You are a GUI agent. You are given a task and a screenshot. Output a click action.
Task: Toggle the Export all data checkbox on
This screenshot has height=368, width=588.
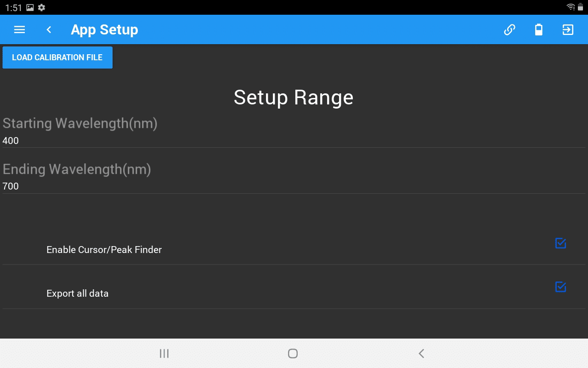560,287
